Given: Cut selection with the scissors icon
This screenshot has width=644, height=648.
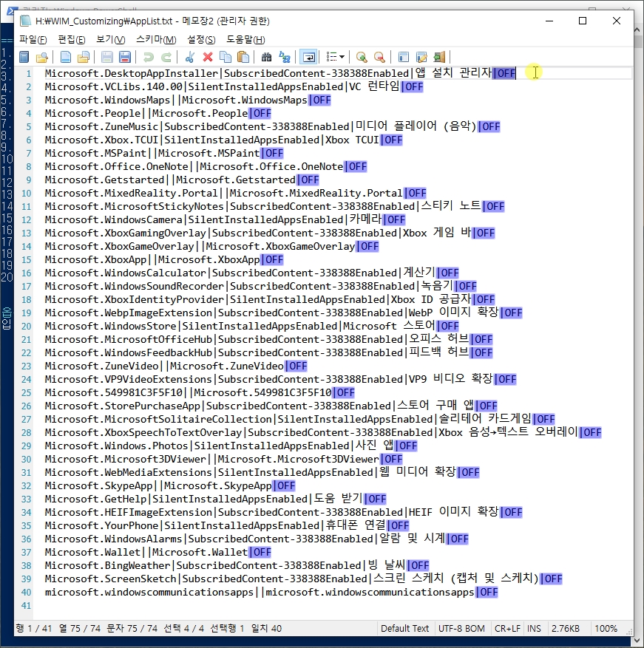Looking at the screenshot, I should pyautogui.click(x=190, y=57).
